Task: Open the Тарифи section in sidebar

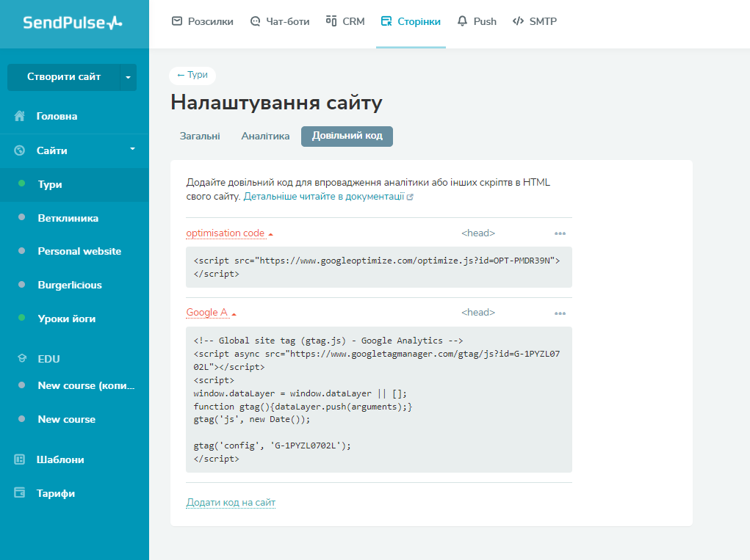Action: pyautogui.click(x=55, y=493)
